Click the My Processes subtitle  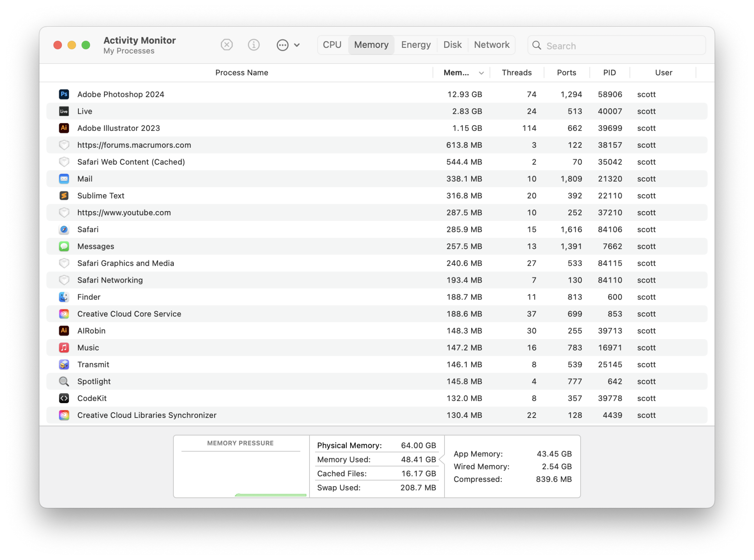coord(129,51)
